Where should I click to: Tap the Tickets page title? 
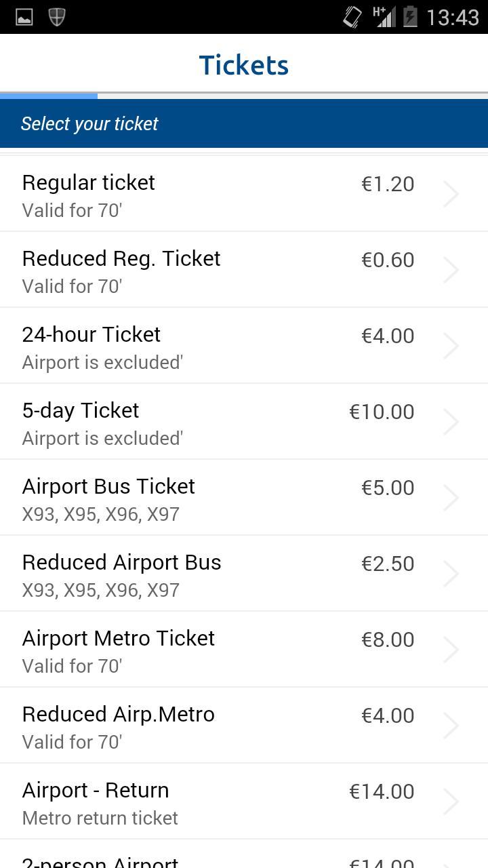(244, 65)
